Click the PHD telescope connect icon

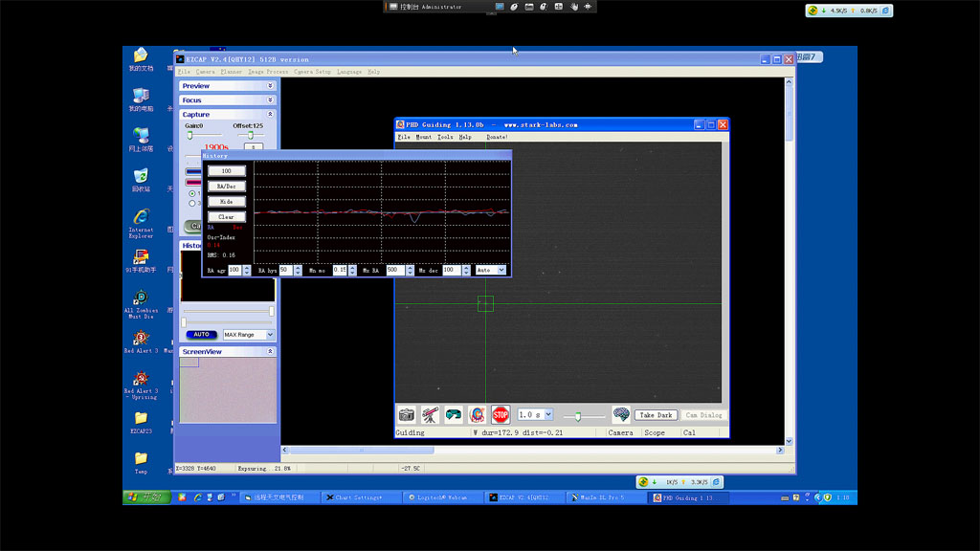click(x=430, y=415)
